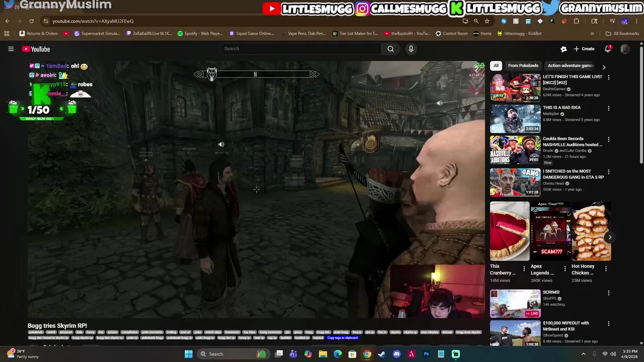Open Supermarket Simula... bookmark
The width and height of the screenshot is (644, 362).
coord(97,34)
